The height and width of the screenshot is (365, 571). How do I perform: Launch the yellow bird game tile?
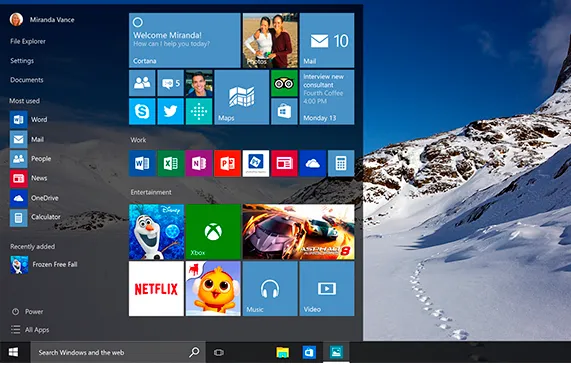(x=213, y=289)
